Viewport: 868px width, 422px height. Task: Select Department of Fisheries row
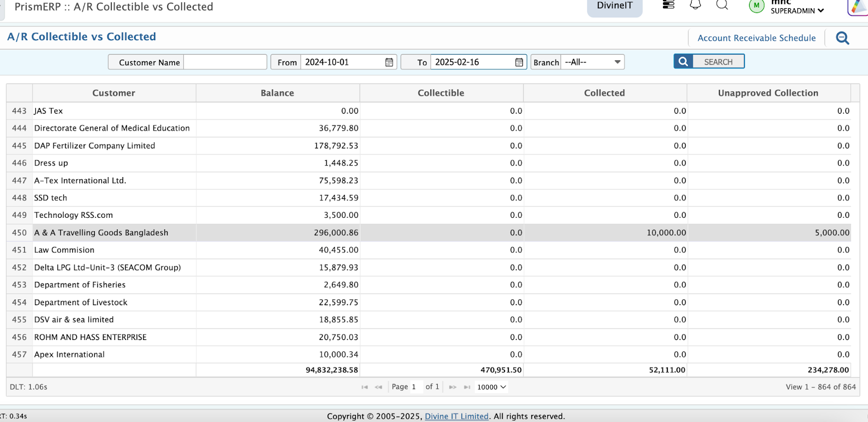coord(429,285)
